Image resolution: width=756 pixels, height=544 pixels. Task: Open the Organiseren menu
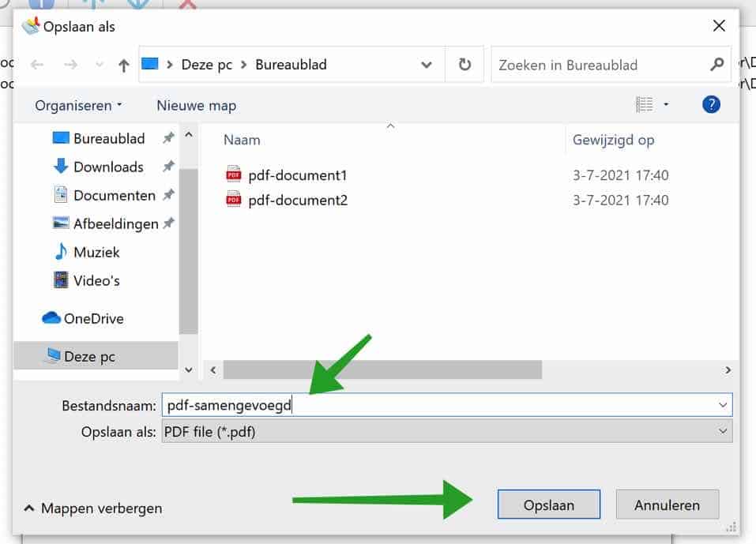coord(73,104)
